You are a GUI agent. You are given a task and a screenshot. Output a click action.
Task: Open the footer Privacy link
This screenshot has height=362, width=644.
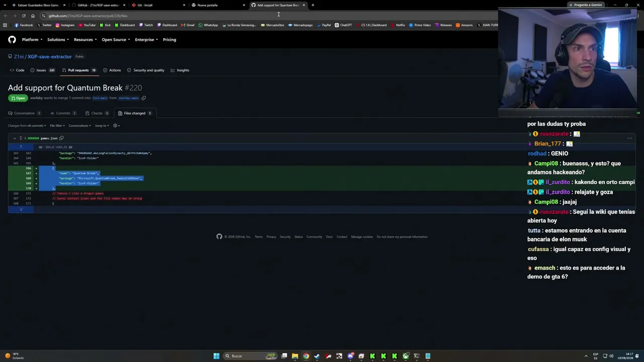[271, 237]
